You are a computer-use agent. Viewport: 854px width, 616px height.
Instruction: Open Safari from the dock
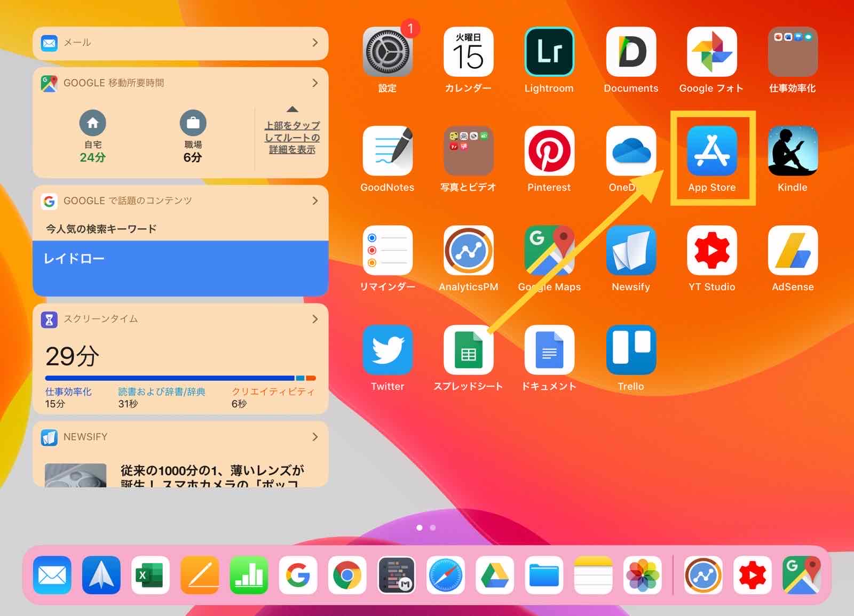pos(446,575)
